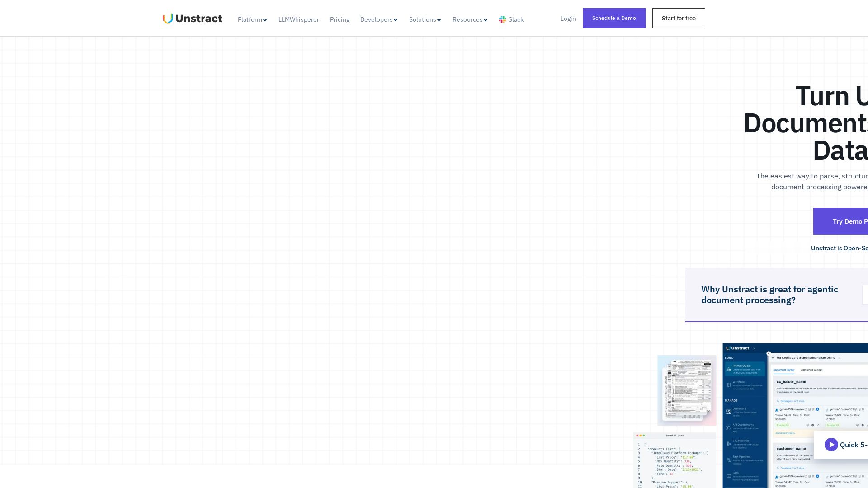Select the Task Pipelines sidebar icon
868x488 pixels.
729,460
